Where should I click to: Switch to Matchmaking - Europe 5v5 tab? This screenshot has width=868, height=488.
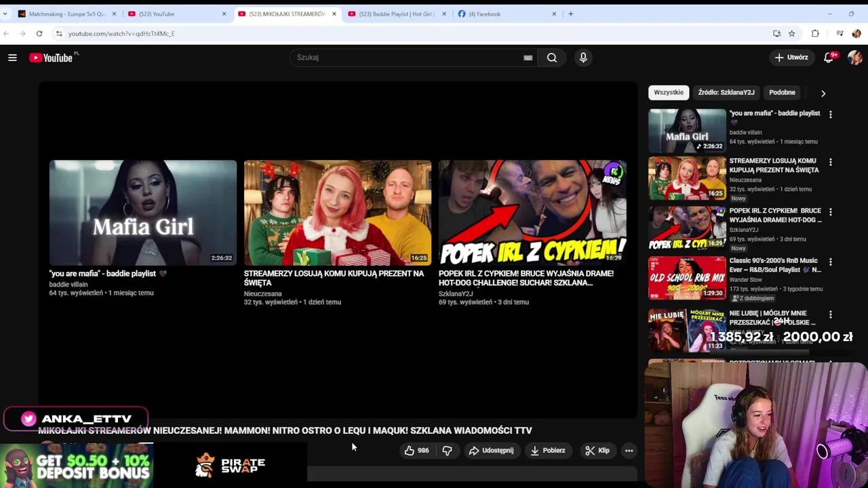67,14
